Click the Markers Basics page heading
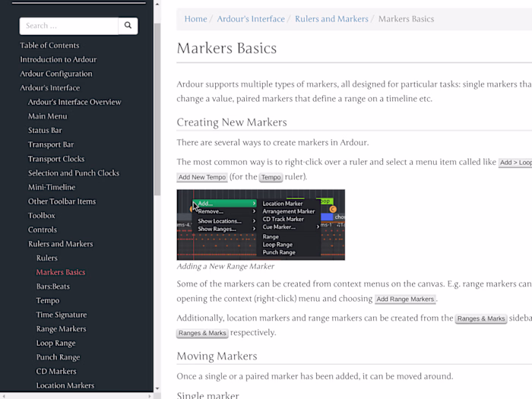The width and height of the screenshot is (532, 399). point(226,48)
